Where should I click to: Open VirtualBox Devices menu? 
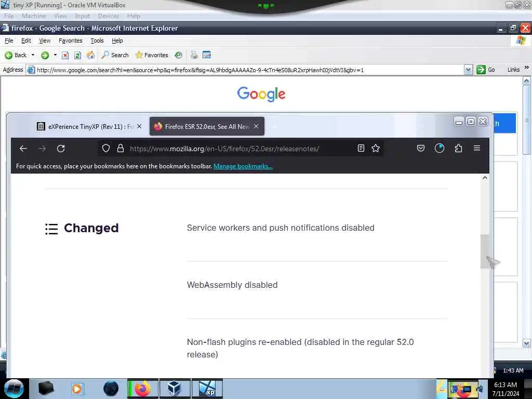coord(109,16)
